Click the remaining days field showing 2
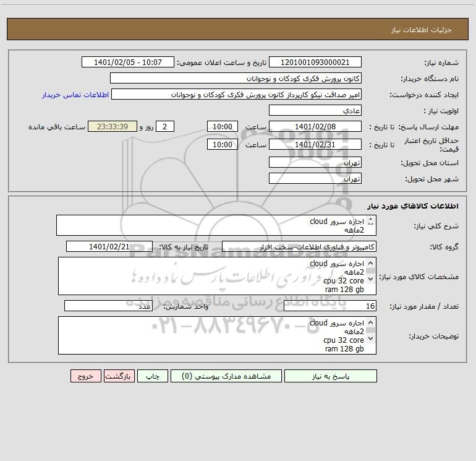This screenshot has width=476, height=461. [x=165, y=126]
